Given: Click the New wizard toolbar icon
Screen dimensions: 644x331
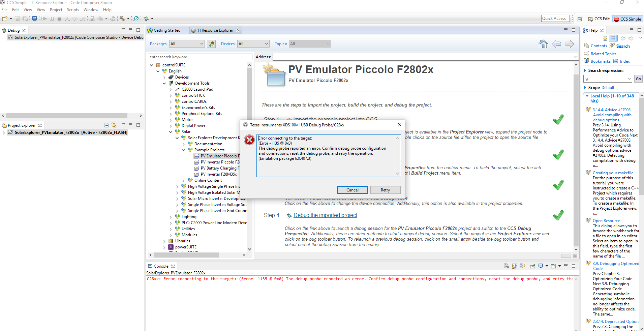Looking at the screenshot, I should [5, 19].
